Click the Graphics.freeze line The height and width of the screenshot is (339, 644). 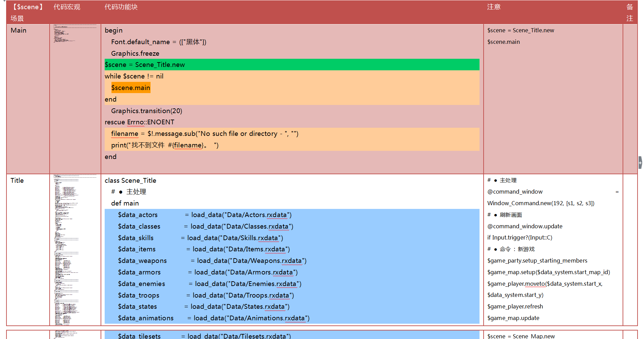point(135,53)
